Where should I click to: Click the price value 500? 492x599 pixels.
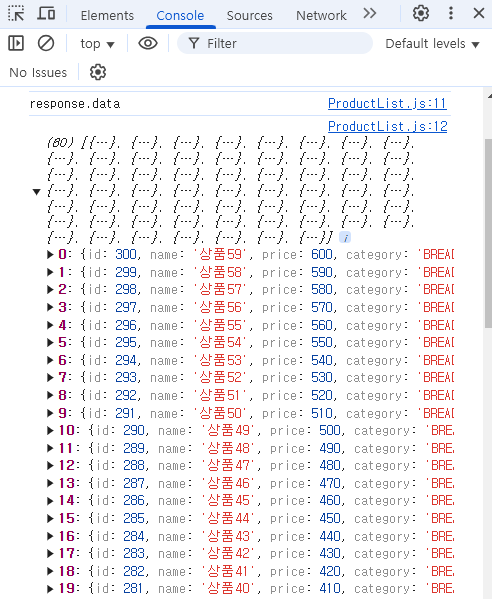click(330, 431)
